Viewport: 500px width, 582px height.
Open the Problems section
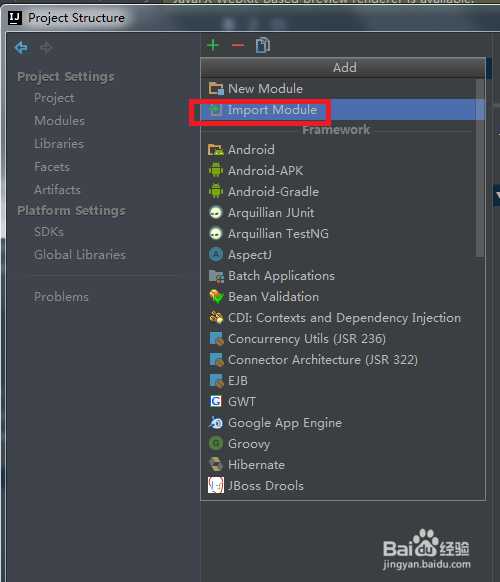tap(61, 297)
